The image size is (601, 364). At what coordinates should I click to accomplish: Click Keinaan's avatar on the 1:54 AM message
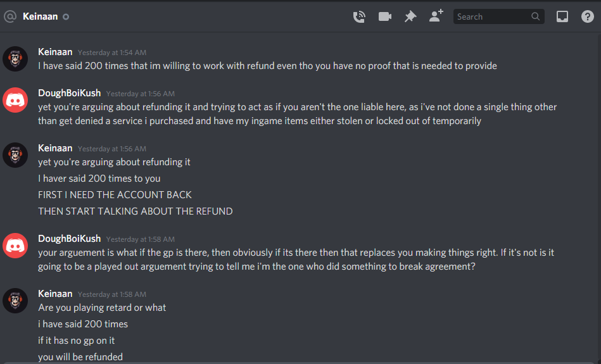[x=15, y=59]
